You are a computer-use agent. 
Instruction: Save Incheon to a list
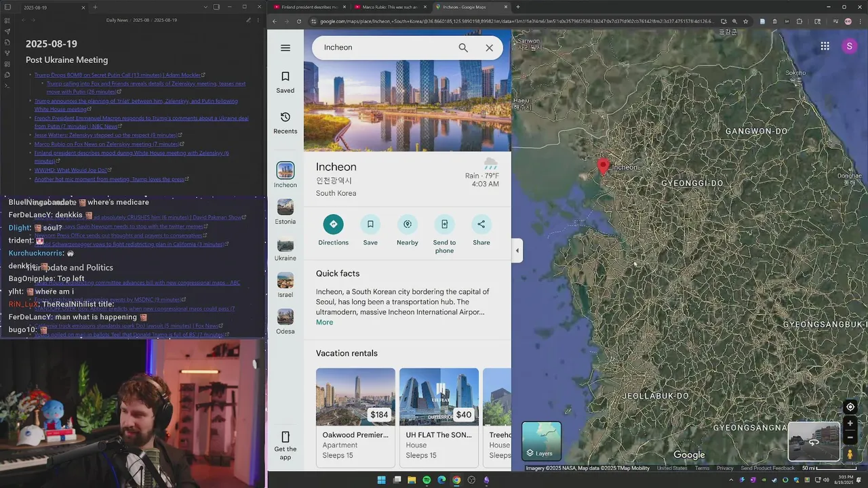point(370,230)
